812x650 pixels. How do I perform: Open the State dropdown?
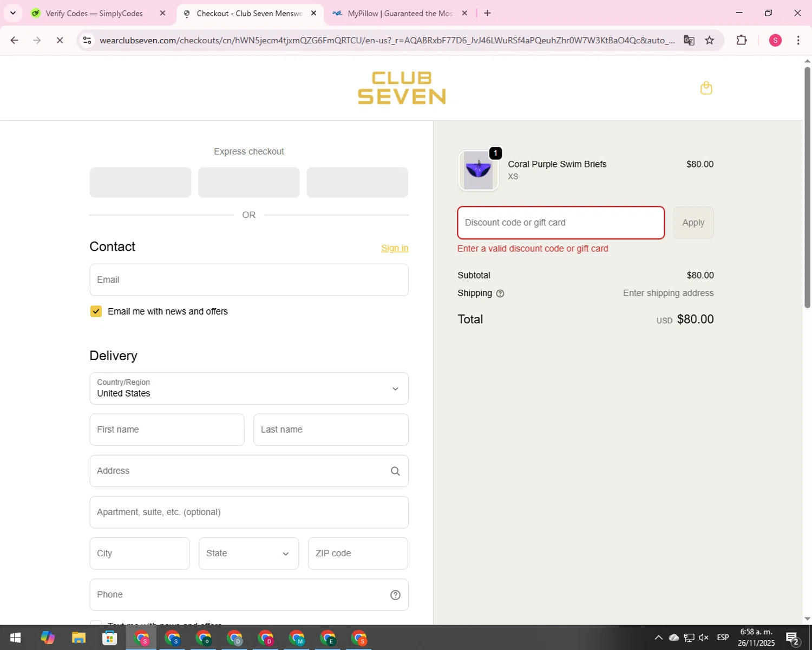tap(248, 554)
